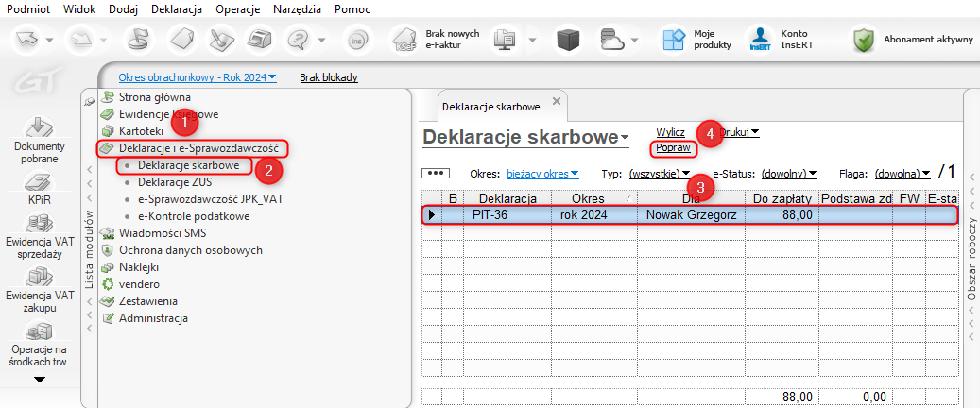980x408 pixels.
Task: Click the Brak blokady link
Action: point(329,77)
